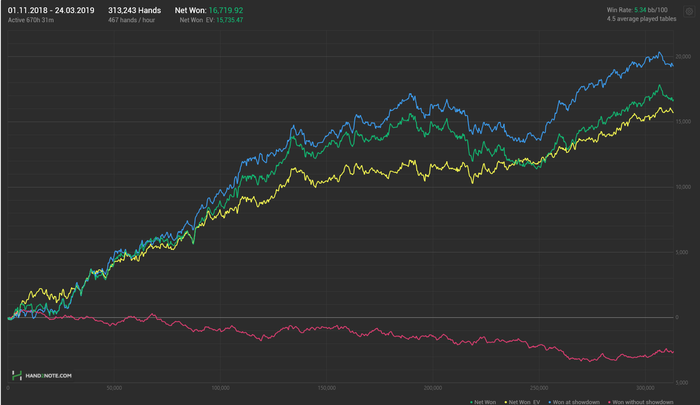Select the 313,243 Hands total
Screen dimensions: 700x405
click(134, 10)
